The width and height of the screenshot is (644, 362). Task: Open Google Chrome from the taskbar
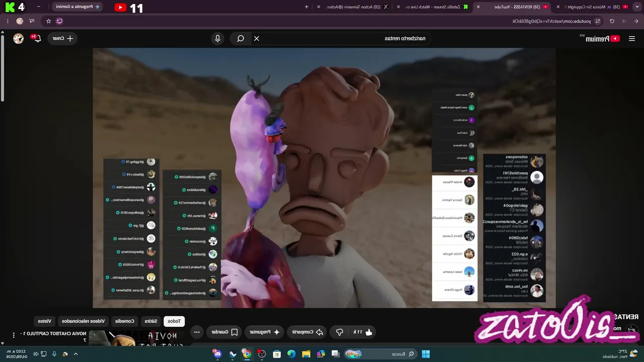point(247,354)
